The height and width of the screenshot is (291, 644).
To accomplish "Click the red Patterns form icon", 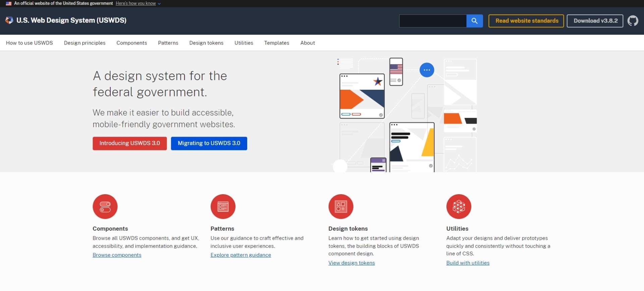I will click(x=223, y=207).
